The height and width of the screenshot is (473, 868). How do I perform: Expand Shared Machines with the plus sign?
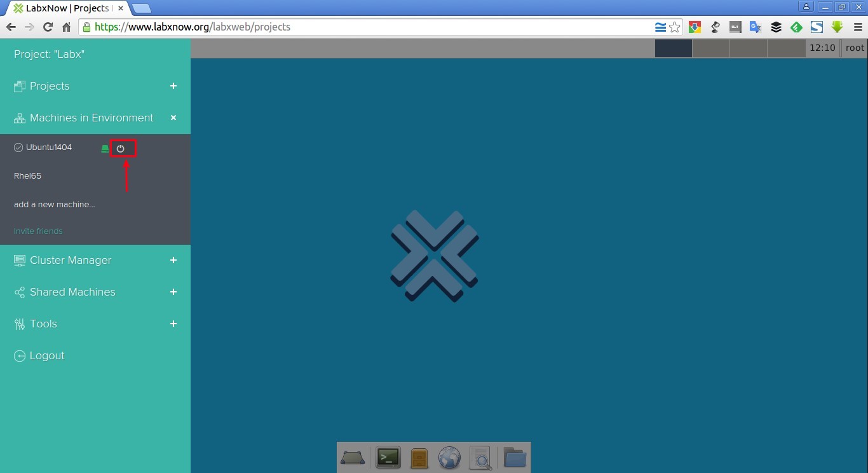click(173, 292)
